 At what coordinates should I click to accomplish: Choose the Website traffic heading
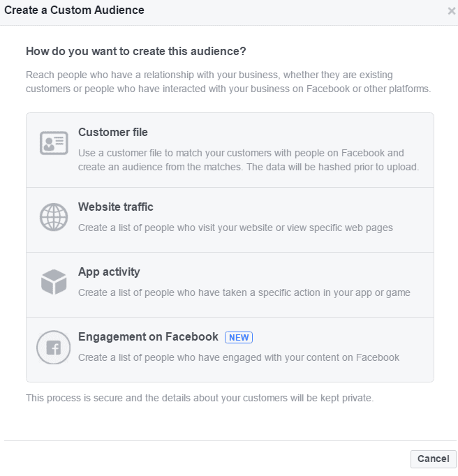coord(116,207)
